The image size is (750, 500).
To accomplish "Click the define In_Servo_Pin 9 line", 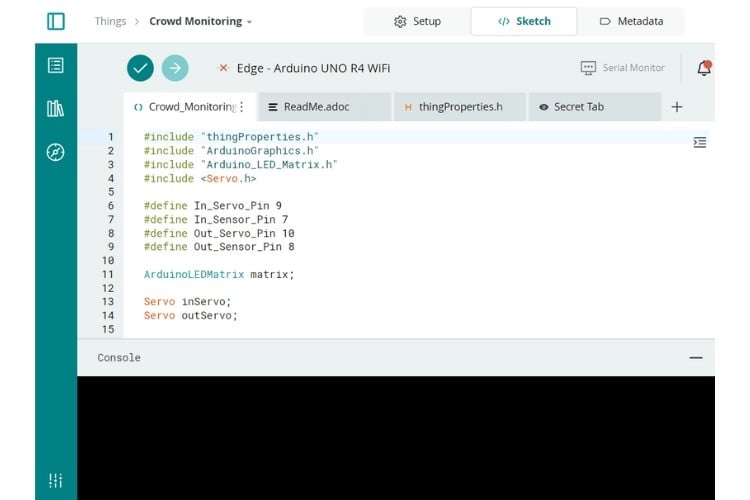I will coord(213,206).
